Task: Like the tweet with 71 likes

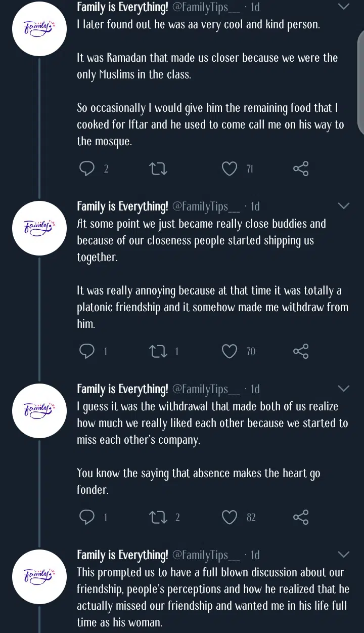Action: point(230,169)
